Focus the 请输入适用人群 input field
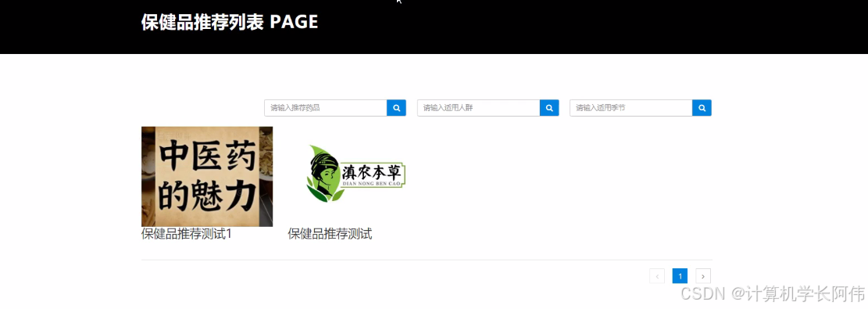868x309 pixels. (478, 108)
